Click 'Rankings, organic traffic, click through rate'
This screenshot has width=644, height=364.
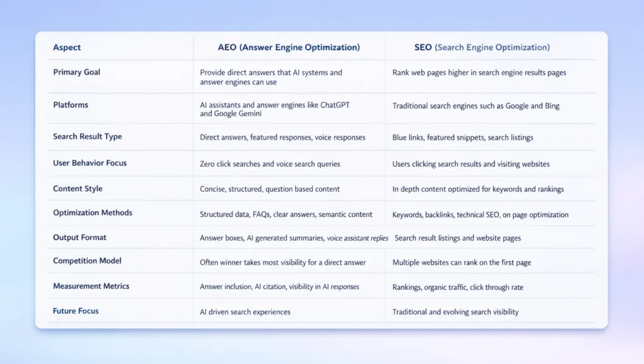[458, 287]
